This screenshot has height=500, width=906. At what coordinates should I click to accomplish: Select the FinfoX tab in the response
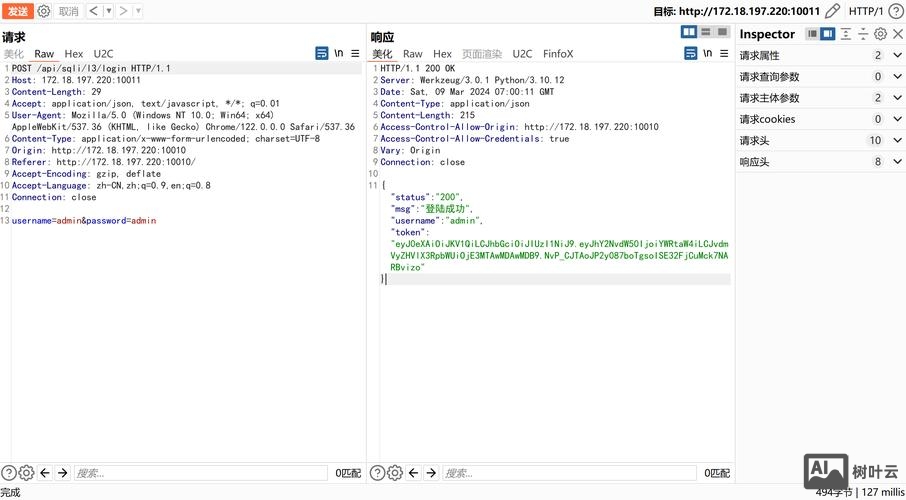558,54
